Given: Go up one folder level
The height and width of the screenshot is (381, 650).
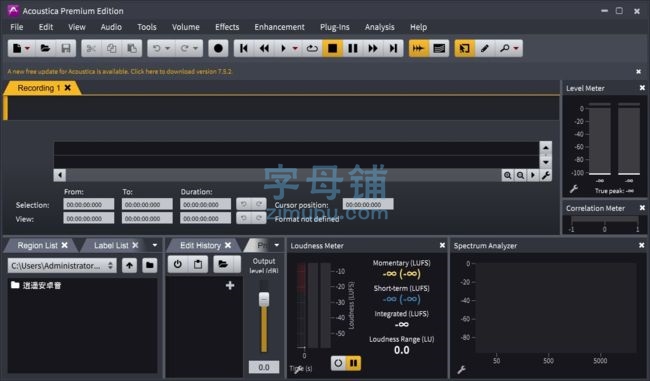Looking at the screenshot, I should [x=129, y=265].
